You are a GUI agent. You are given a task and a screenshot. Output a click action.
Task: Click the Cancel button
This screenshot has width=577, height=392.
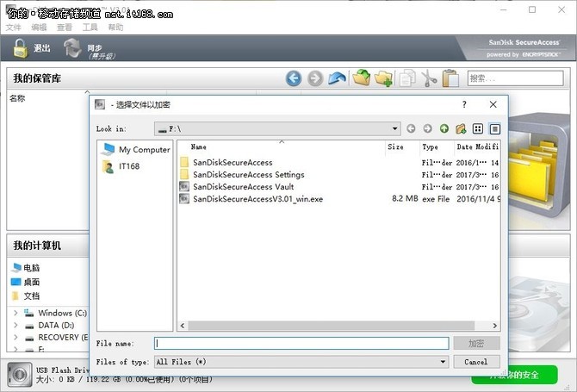tap(476, 362)
